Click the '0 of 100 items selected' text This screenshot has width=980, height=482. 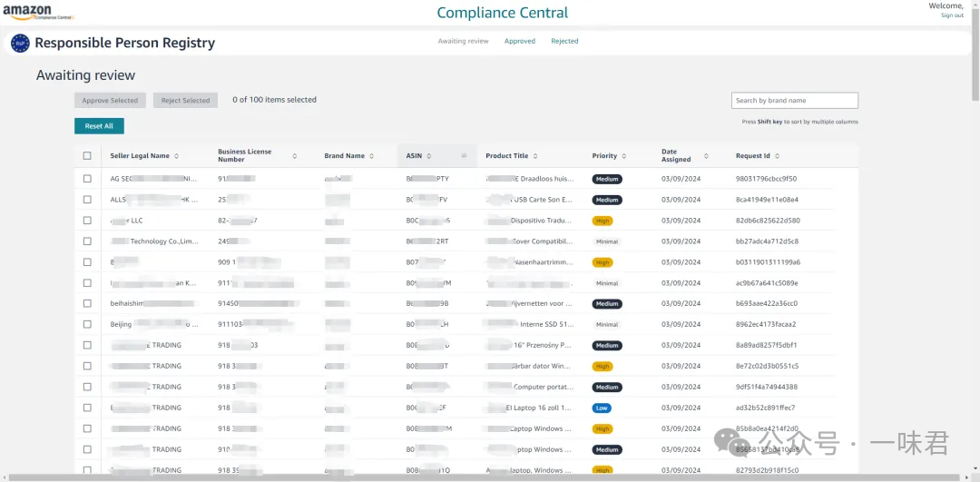click(x=274, y=100)
